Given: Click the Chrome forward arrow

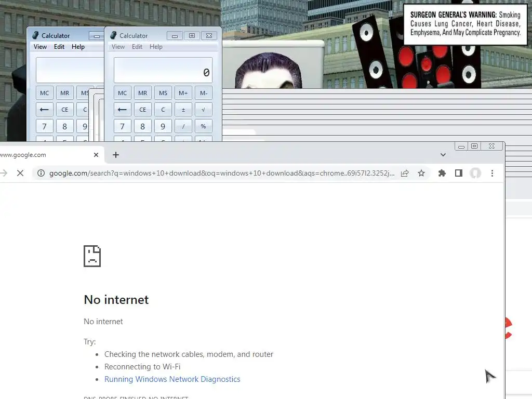Looking at the screenshot, I should click(4, 173).
